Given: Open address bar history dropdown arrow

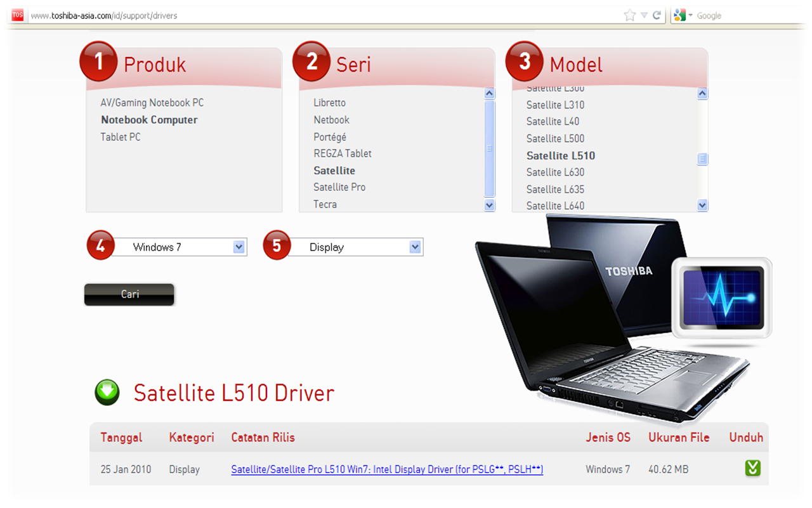Looking at the screenshot, I should tap(644, 15).
